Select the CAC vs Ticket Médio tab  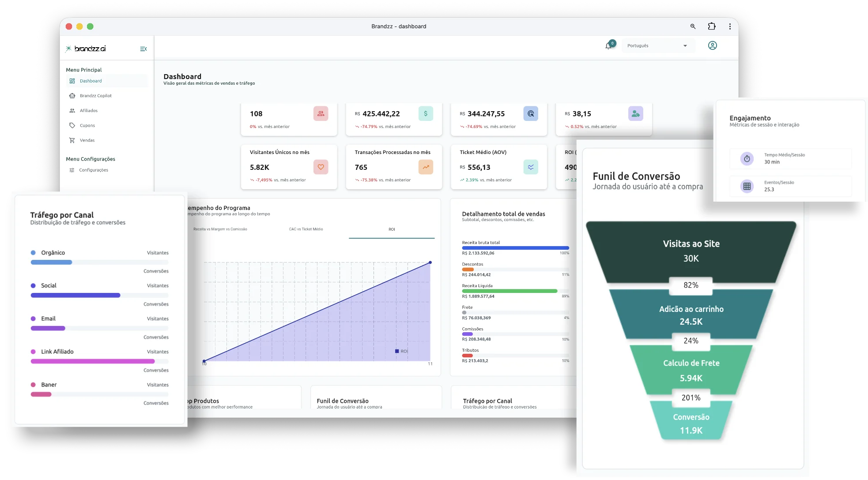(x=305, y=229)
